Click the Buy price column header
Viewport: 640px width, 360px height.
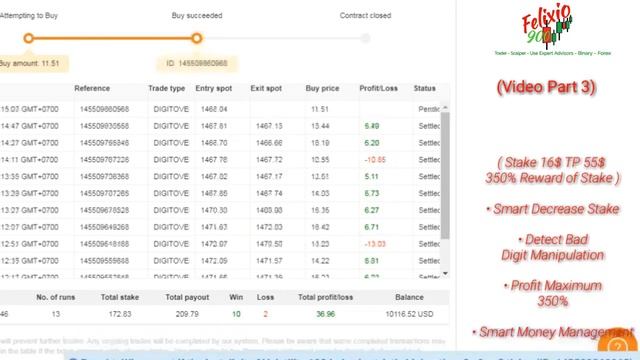point(322,89)
